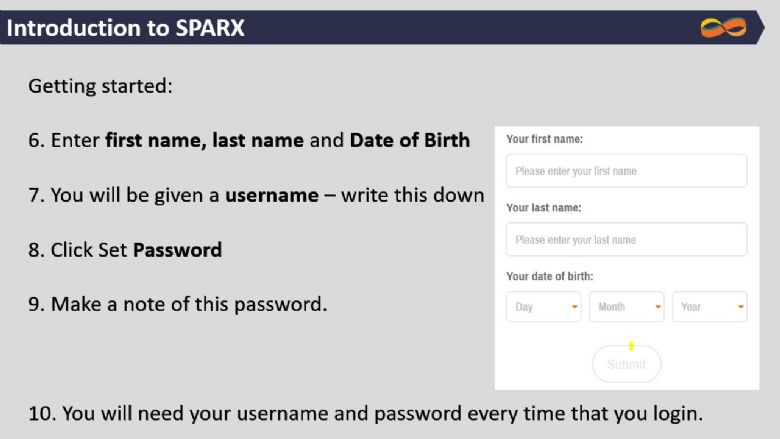Click the bold word 'Password' in step 8

click(x=178, y=250)
